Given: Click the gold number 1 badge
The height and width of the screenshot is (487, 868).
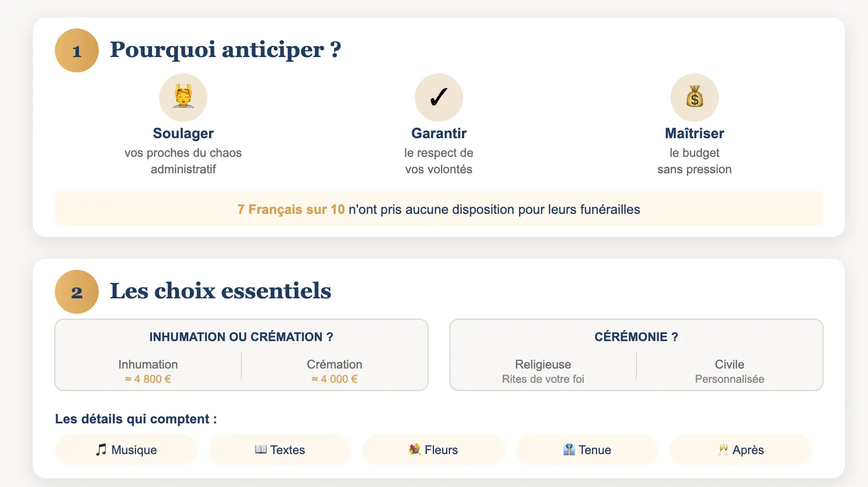Looking at the screenshot, I should [x=77, y=50].
